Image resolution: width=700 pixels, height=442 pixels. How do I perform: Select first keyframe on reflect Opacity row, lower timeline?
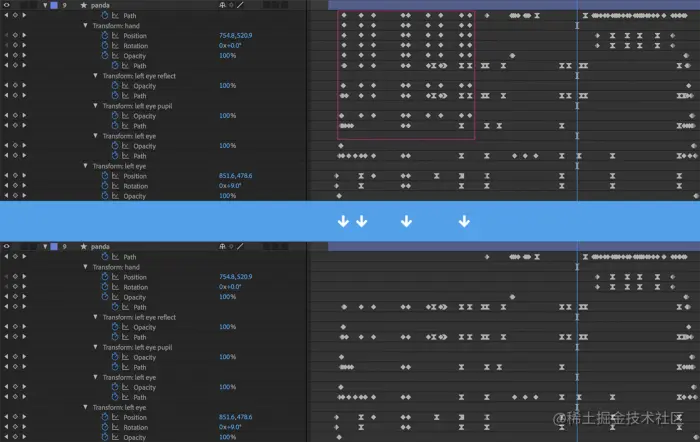[343, 327]
